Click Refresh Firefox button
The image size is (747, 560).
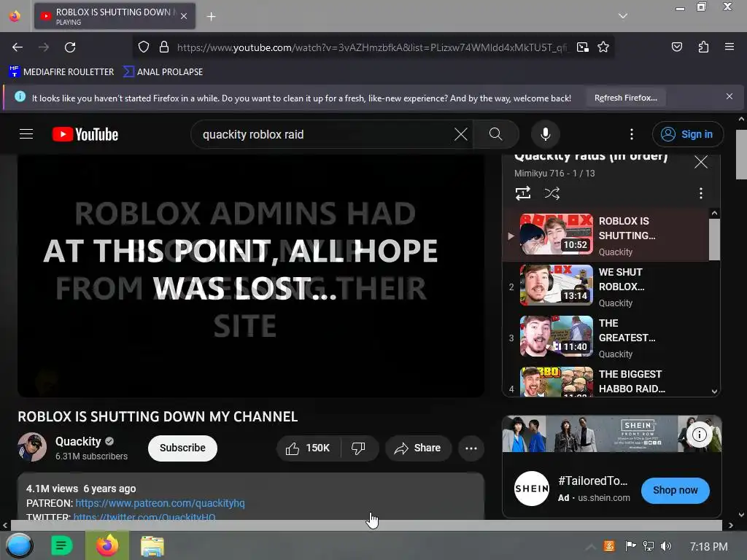(625, 98)
